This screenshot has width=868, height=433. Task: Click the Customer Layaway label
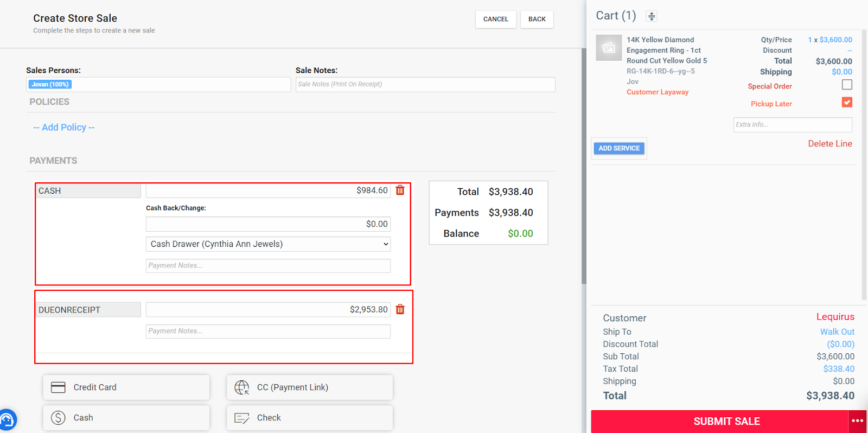pyautogui.click(x=658, y=92)
